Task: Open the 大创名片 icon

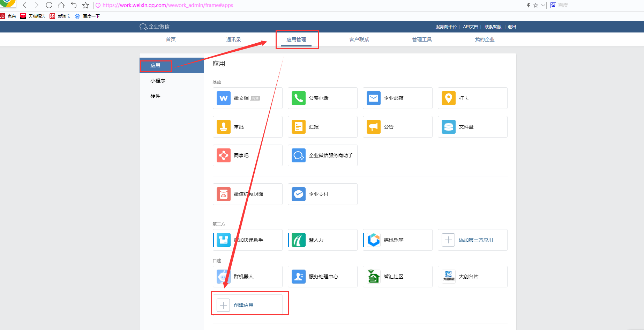Action: click(449, 277)
